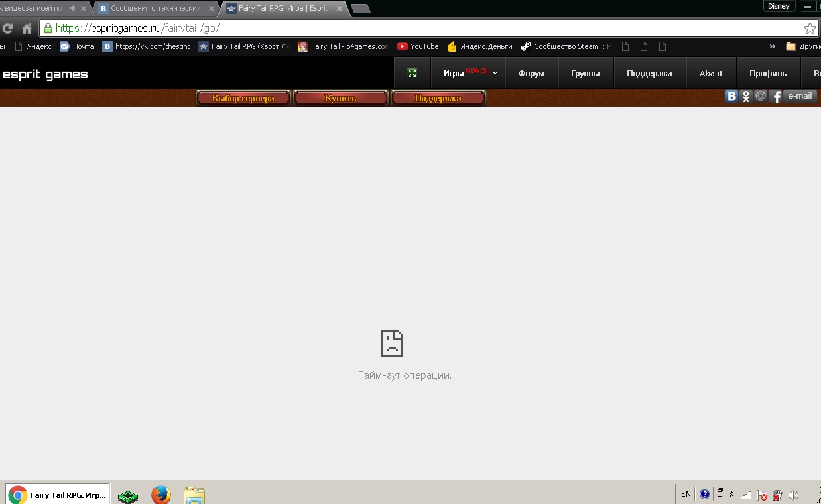Click the fullscreen expand icon in site header
Image resolution: width=821 pixels, height=504 pixels.
412,73
